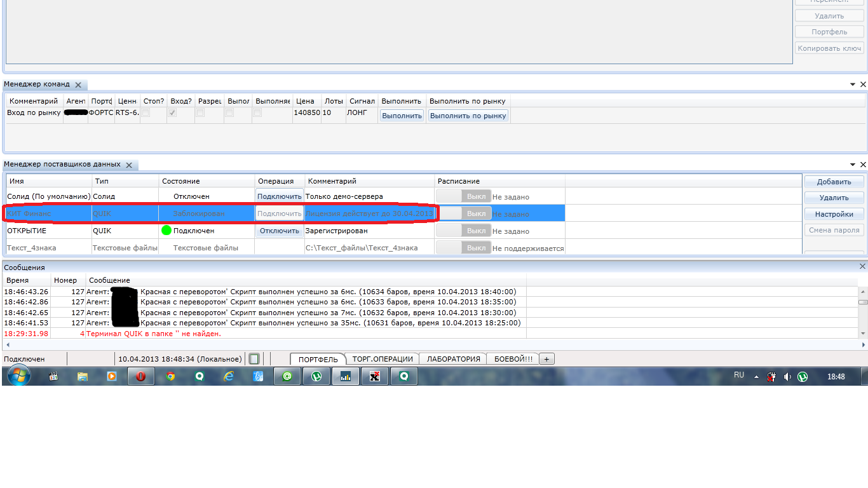Close the Менеджер команд tab

pos(78,85)
